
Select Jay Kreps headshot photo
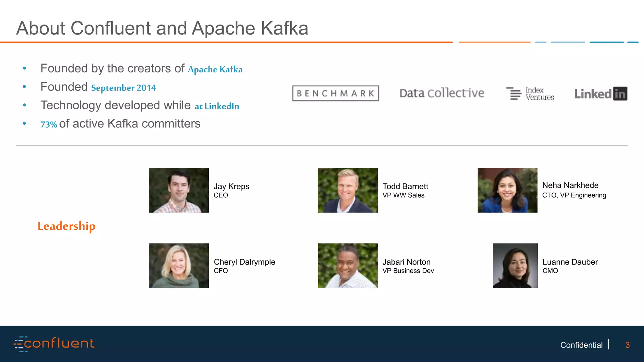179,190
